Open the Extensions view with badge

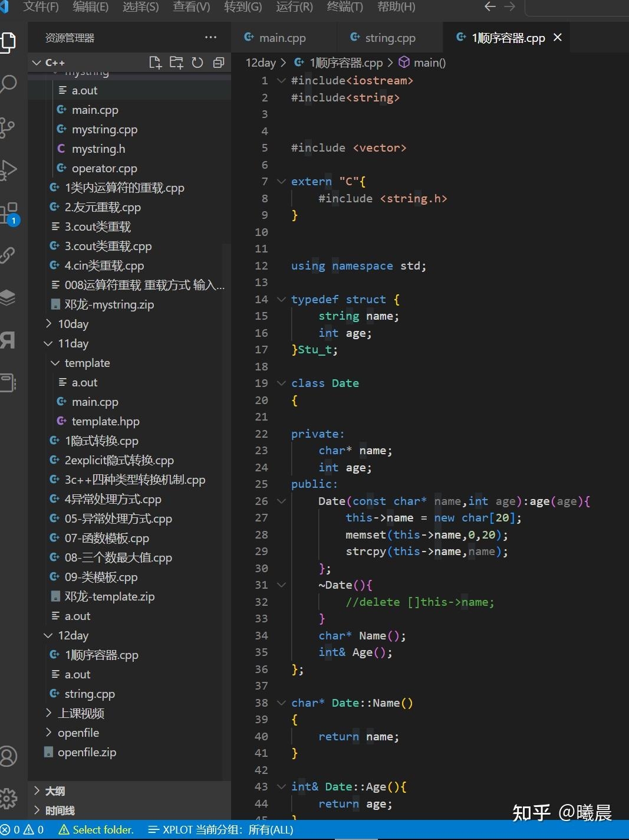point(9,213)
